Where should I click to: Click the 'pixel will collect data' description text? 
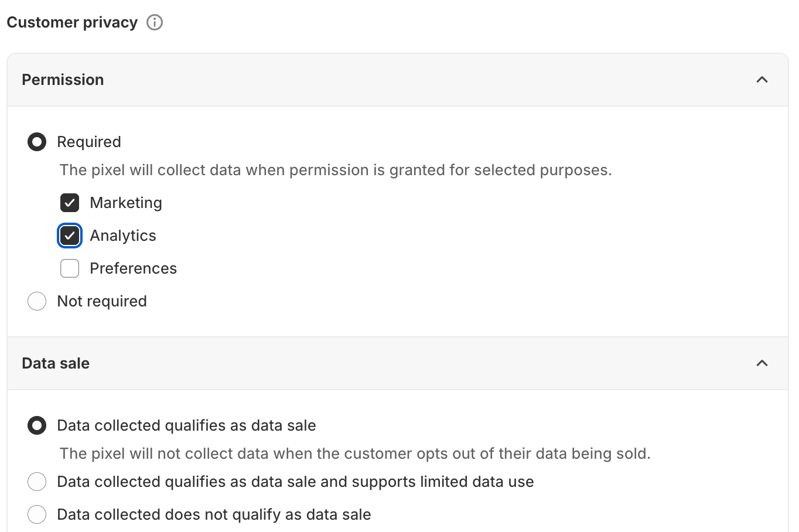point(336,170)
